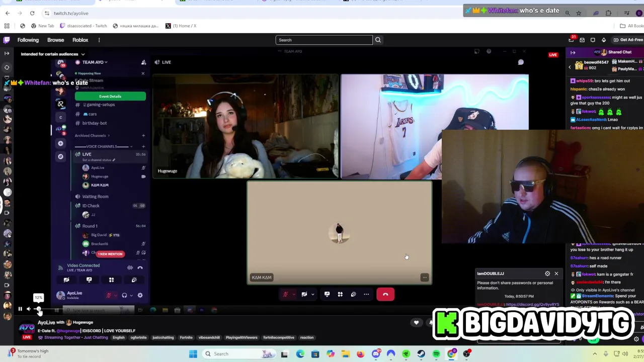Open Home / X bookmark

181,26
